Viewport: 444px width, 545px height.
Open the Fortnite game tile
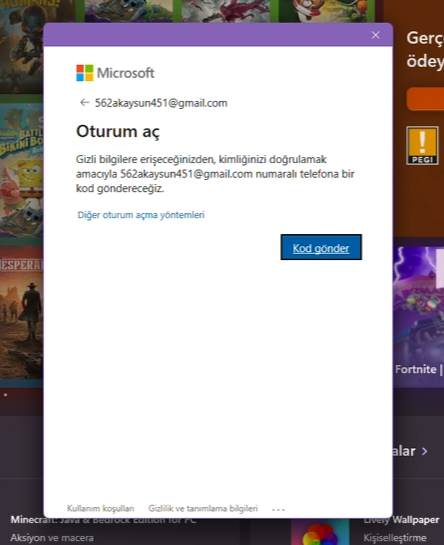coord(419,316)
